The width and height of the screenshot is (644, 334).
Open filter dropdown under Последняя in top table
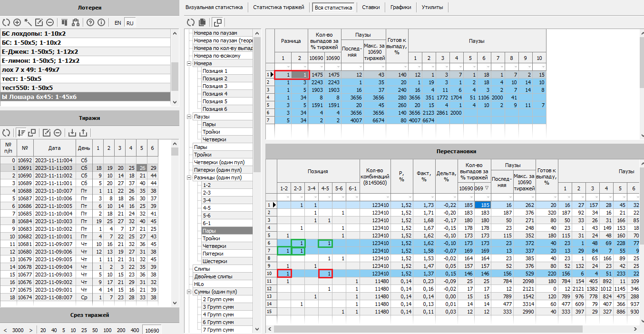click(x=360, y=67)
